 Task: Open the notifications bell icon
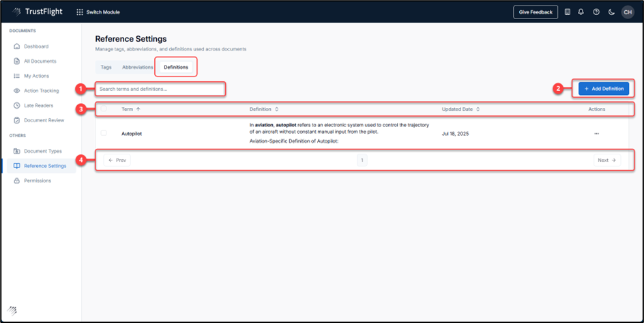coord(581,12)
